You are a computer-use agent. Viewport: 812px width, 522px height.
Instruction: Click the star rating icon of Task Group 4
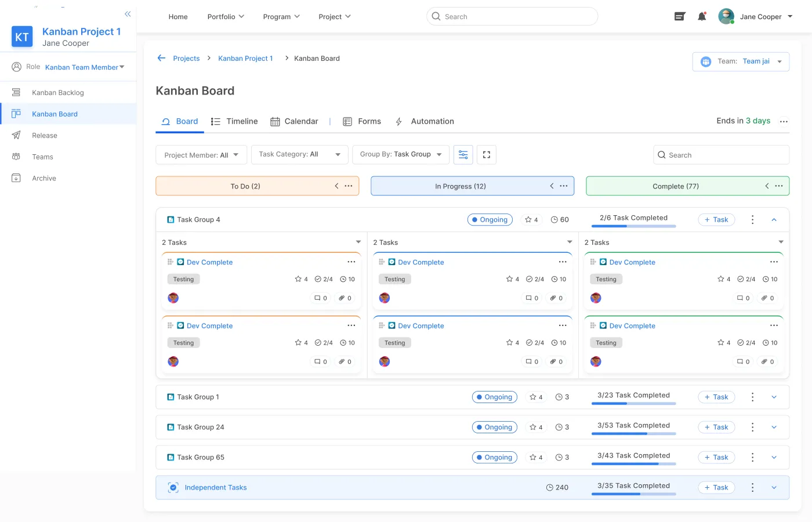tap(528, 220)
